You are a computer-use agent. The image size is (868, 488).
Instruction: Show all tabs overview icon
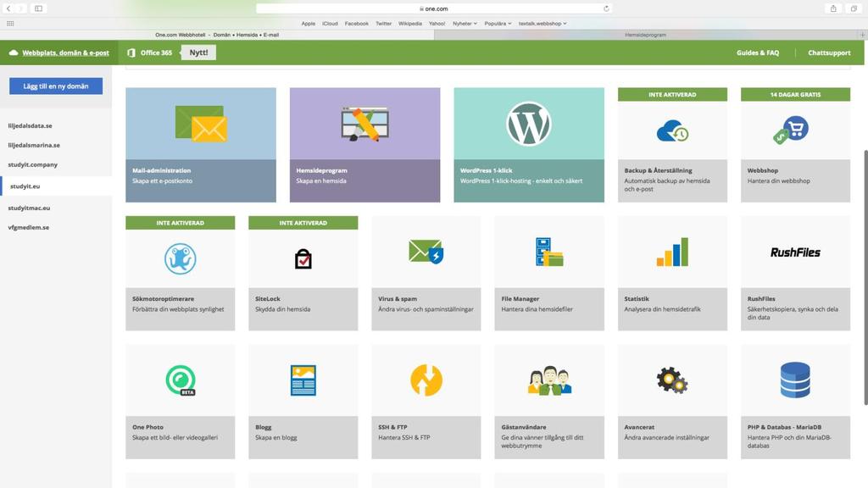pos(854,8)
